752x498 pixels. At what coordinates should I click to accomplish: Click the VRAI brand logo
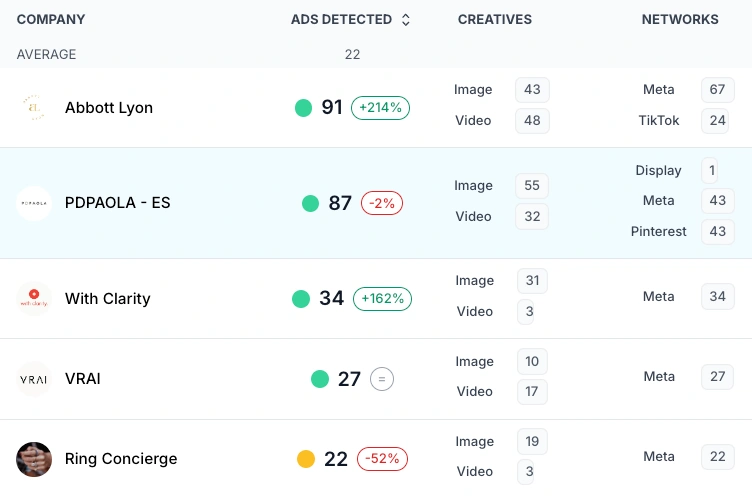point(34,379)
